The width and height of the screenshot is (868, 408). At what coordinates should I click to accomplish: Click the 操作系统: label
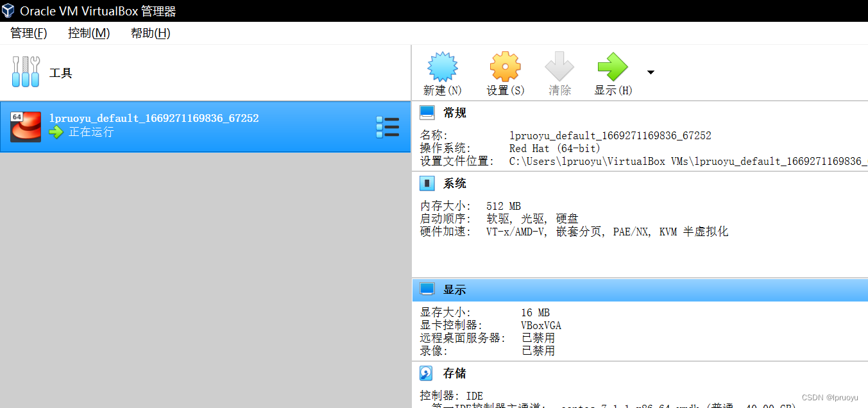pyautogui.click(x=445, y=149)
